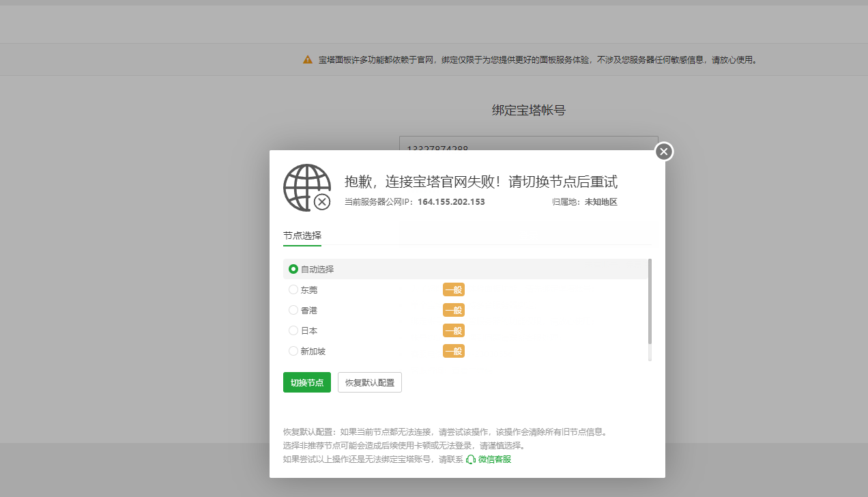The width and height of the screenshot is (868, 497).
Task: Click the 一般 badge for 新加坡
Action: point(454,351)
